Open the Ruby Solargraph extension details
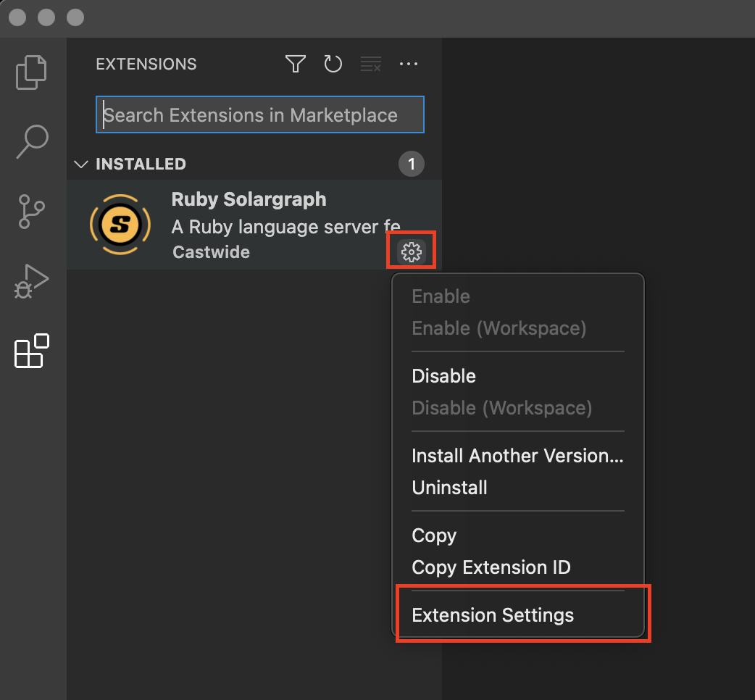 (249, 199)
